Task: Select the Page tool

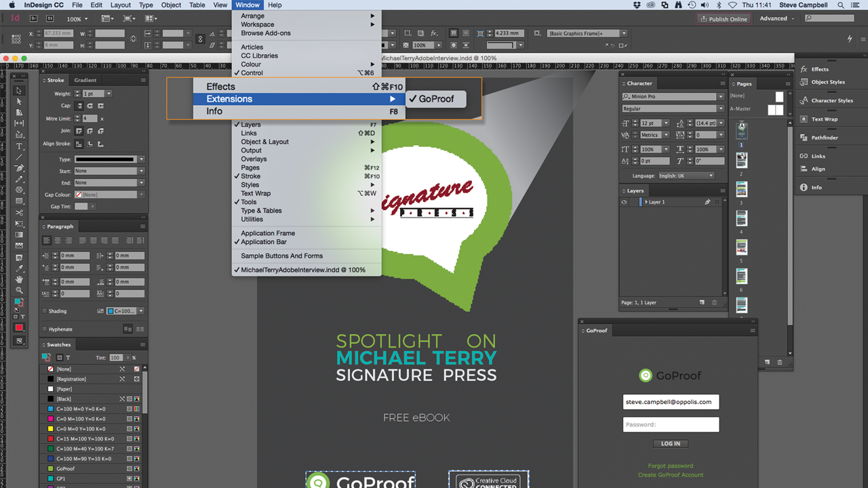Action: pos(19,113)
